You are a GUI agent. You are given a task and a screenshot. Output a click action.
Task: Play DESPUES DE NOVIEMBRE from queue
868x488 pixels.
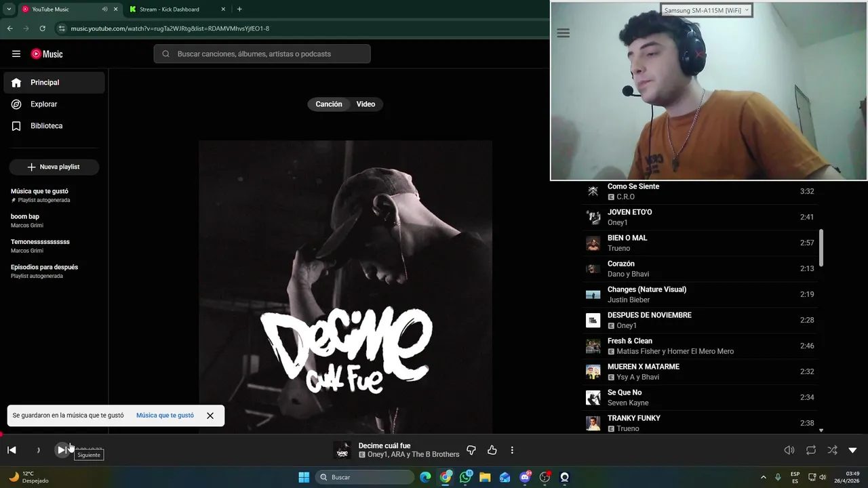(701, 321)
